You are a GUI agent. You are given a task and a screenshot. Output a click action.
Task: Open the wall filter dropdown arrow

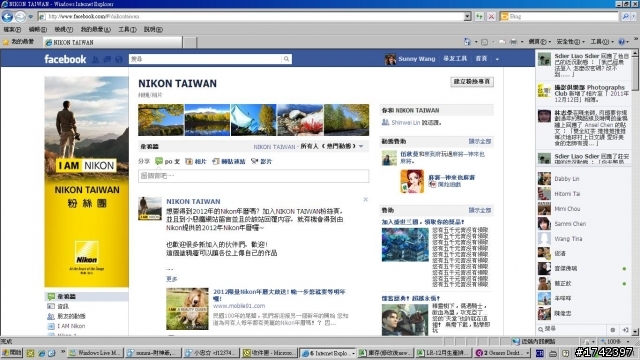click(x=361, y=146)
